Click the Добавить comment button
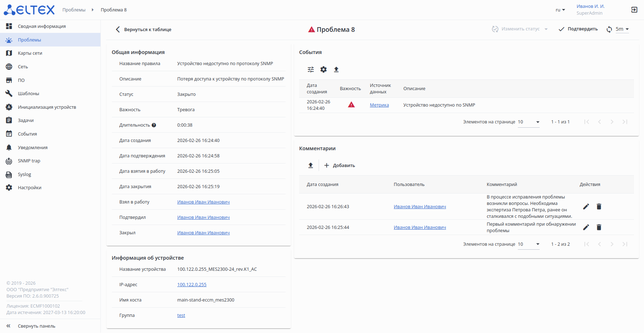The height and width of the screenshot is (333, 644). point(340,165)
